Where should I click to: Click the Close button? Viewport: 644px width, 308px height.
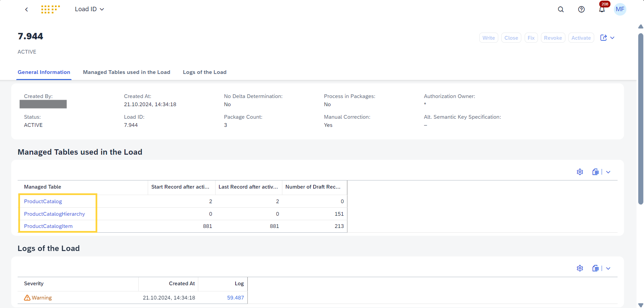tap(511, 38)
